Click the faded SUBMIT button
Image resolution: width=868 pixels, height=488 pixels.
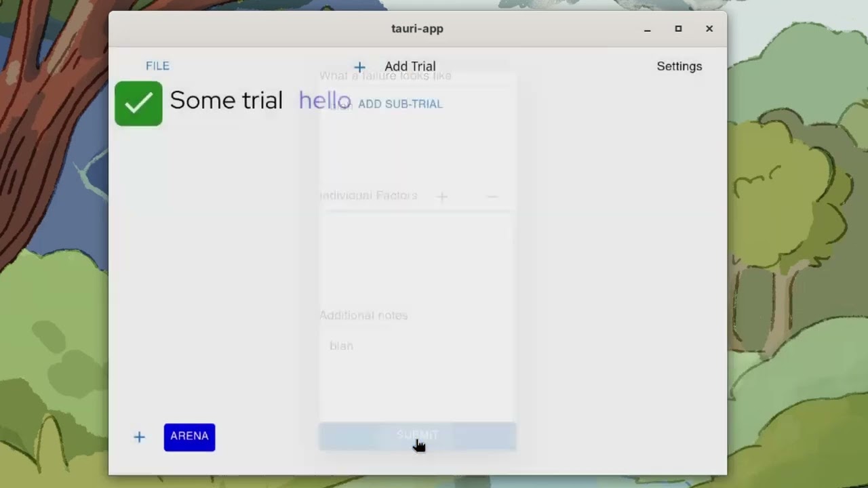tap(417, 436)
